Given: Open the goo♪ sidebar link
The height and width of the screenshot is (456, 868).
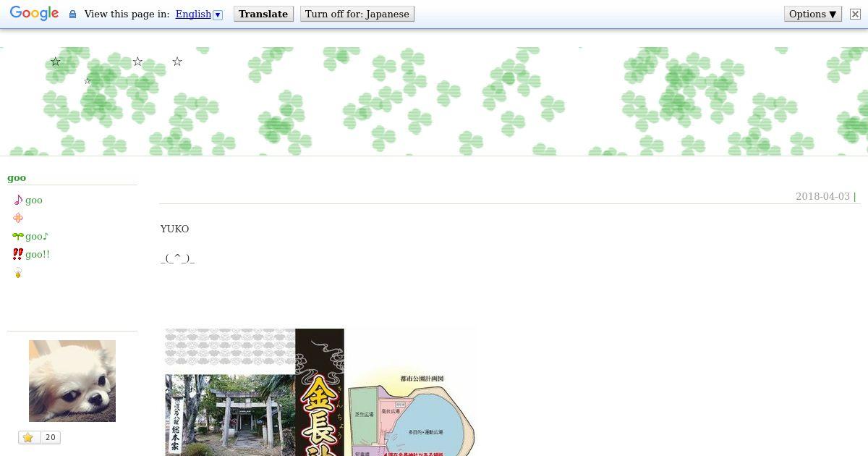Looking at the screenshot, I should point(37,236).
